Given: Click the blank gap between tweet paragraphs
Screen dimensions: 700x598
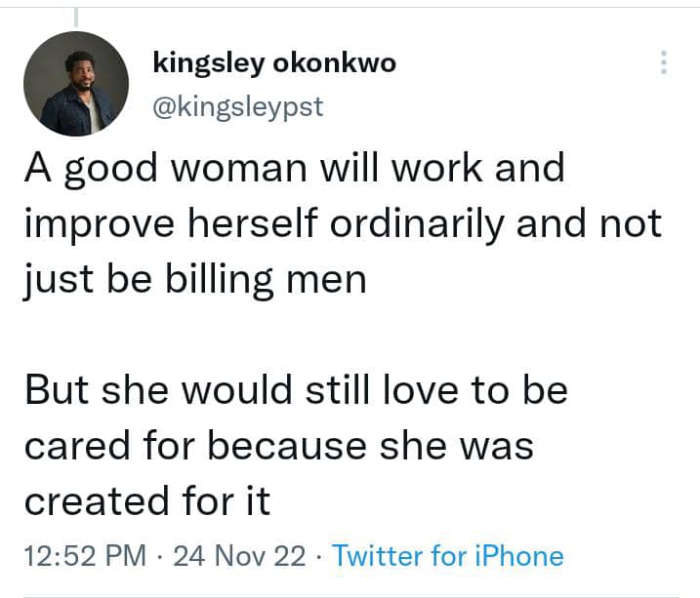Looking at the screenshot, I should (293, 336).
